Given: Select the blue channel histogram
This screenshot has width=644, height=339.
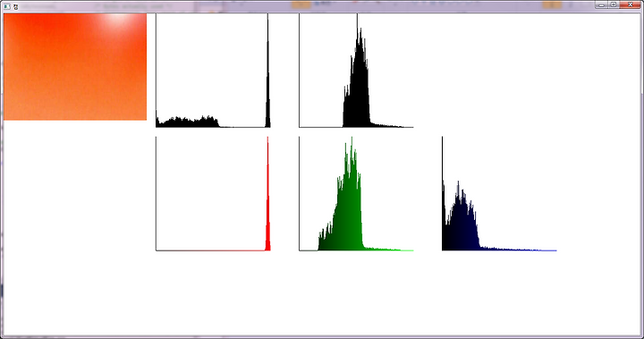Looking at the screenshot, I should 499,193.
